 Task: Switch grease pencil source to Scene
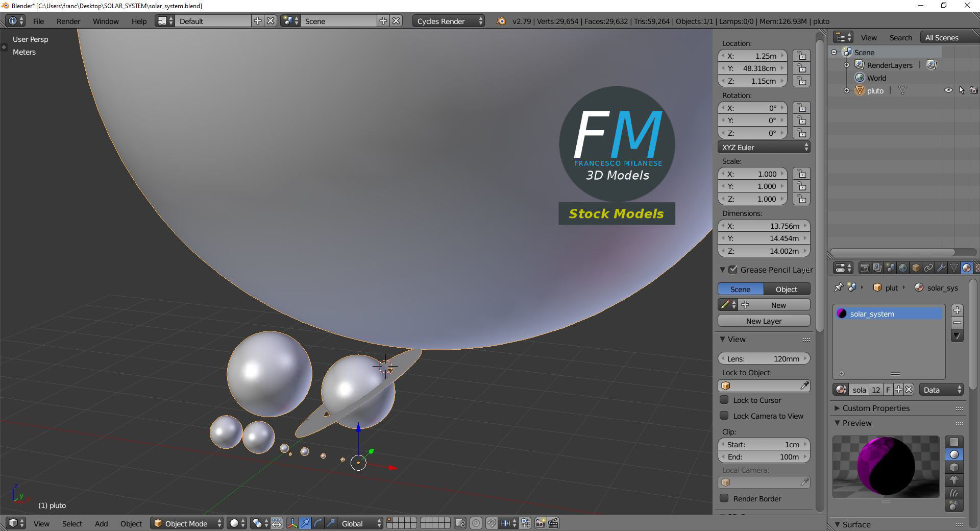pyautogui.click(x=741, y=289)
